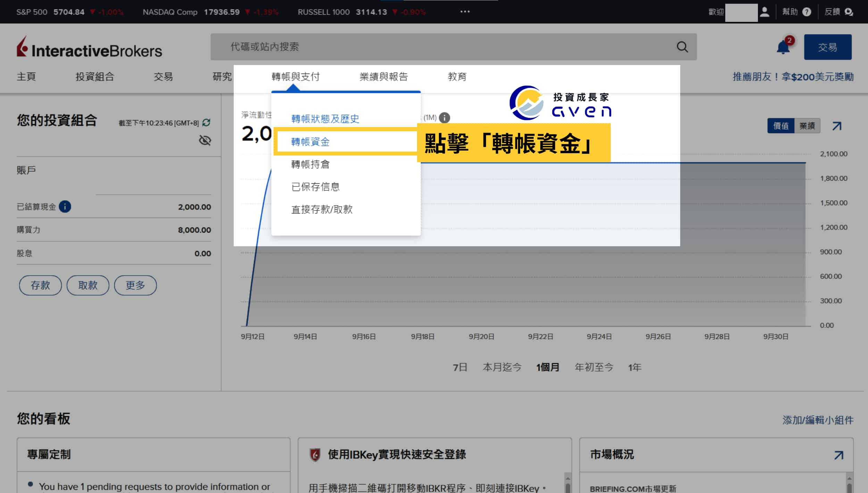Click the 股息 value 0.00

[203, 253]
